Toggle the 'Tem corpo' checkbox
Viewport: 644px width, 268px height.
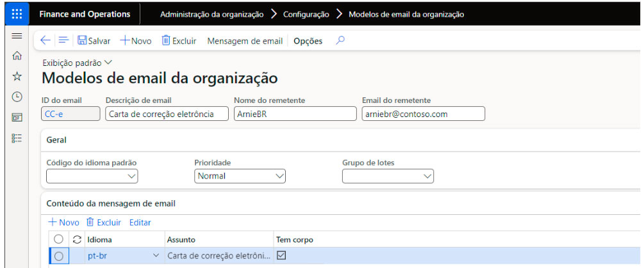pos(281,255)
